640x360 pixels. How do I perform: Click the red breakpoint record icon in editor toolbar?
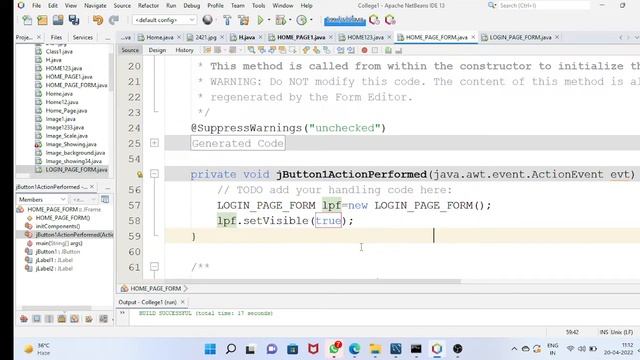coord(364,50)
